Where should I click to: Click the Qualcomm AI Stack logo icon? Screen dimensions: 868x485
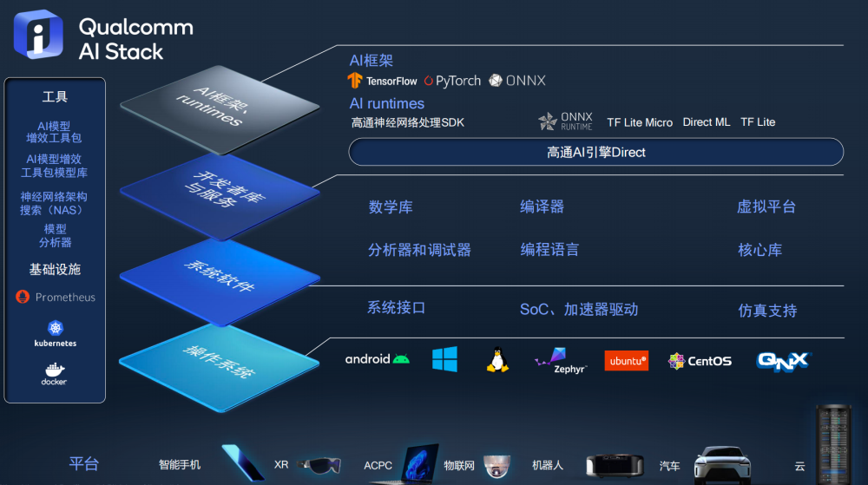[x=37, y=35]
